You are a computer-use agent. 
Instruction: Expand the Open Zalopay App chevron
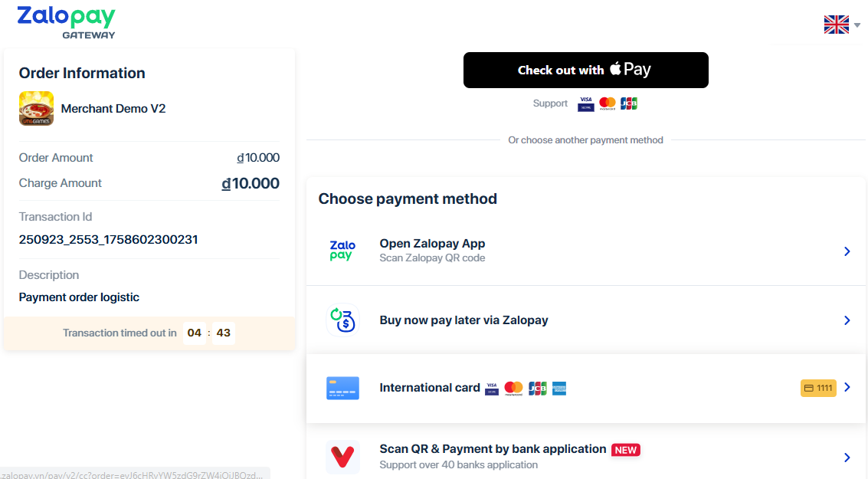tap(847, 251)
